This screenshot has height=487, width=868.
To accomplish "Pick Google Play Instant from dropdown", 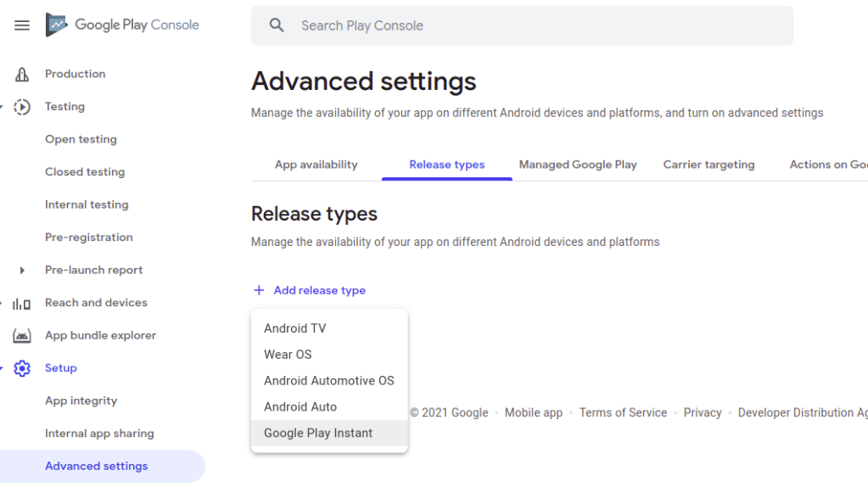I will (x=318, y=433).
